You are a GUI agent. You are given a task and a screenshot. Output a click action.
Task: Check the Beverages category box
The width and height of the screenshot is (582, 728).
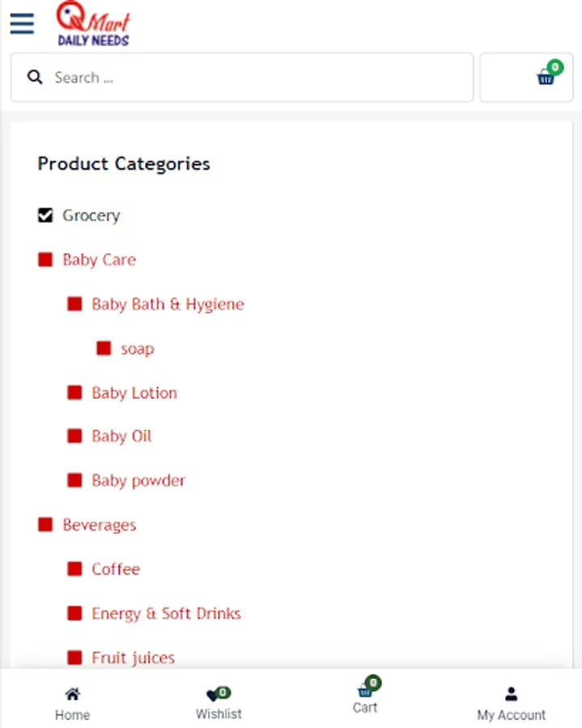[x=45, y=525]
